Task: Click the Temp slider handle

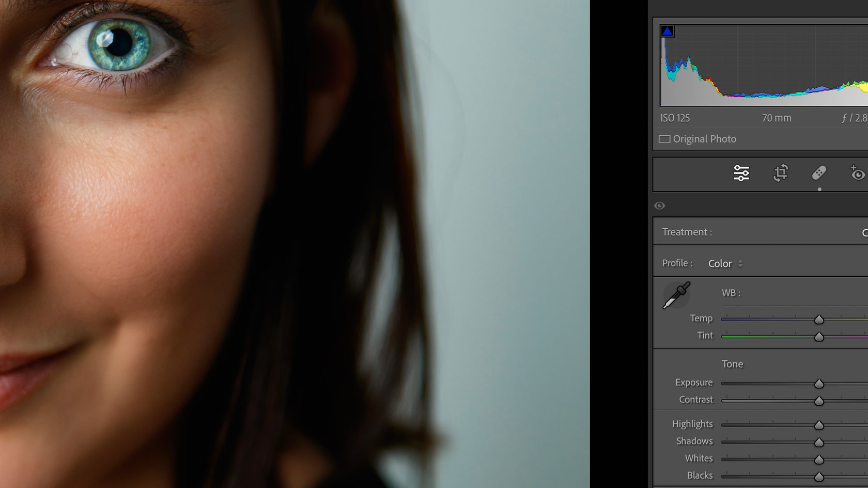Action: (x=819, y=320)
